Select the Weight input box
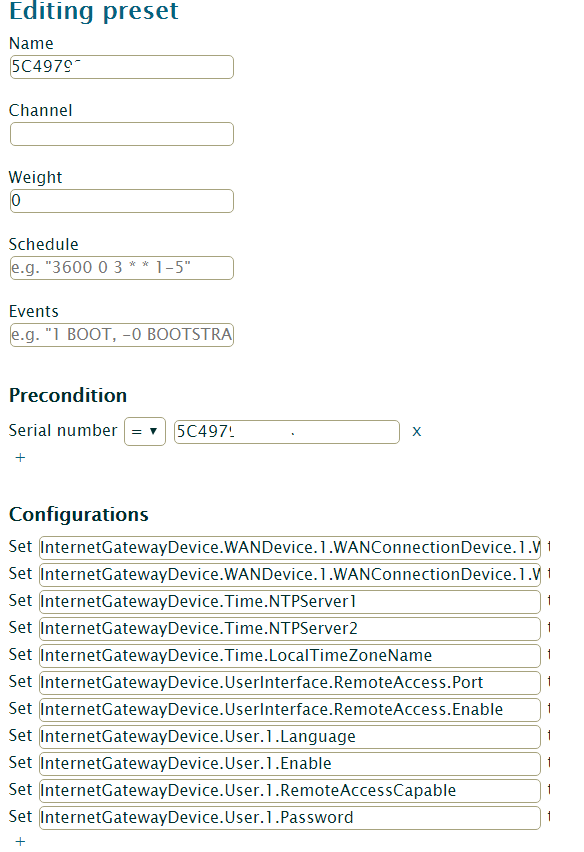Viewport: 584px width, 852px height. tap(122, 201)
